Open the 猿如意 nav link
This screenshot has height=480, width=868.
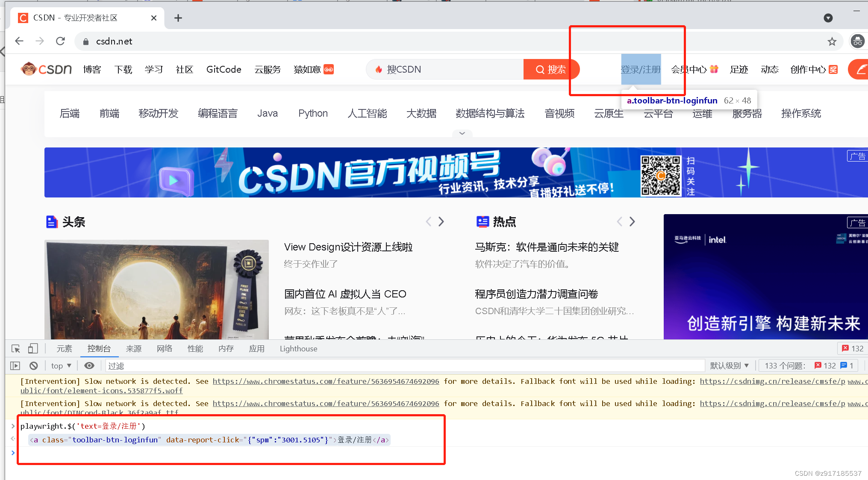point(314,70)
